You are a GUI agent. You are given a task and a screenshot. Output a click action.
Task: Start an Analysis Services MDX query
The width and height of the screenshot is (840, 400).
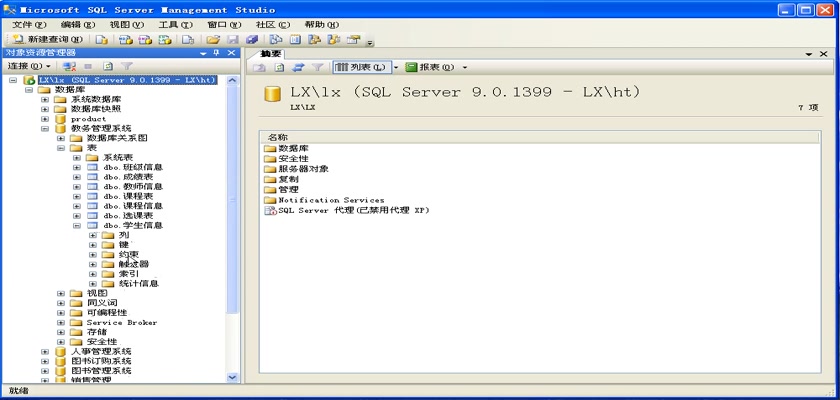point(126,40)
